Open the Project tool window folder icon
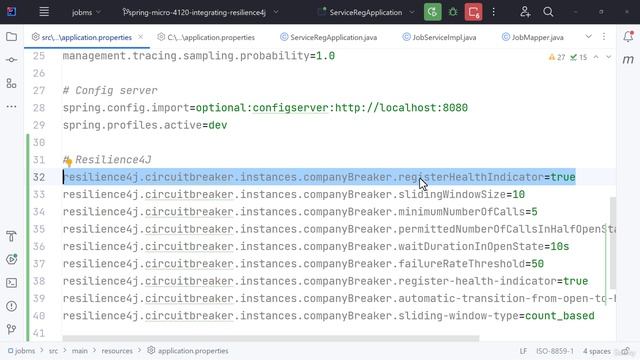Image resolution: width=640 pixels, height=360 pixels. click(x=11, y=37)
